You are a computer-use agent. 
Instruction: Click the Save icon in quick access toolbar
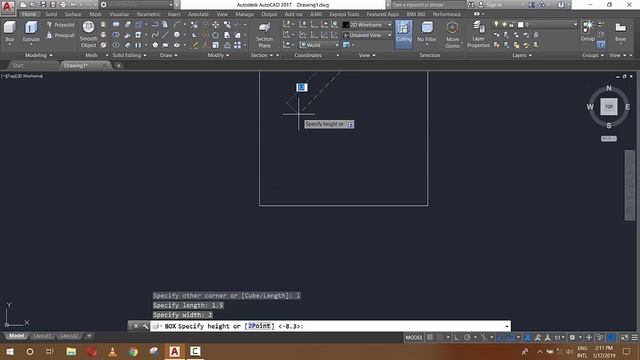[43, 4]
